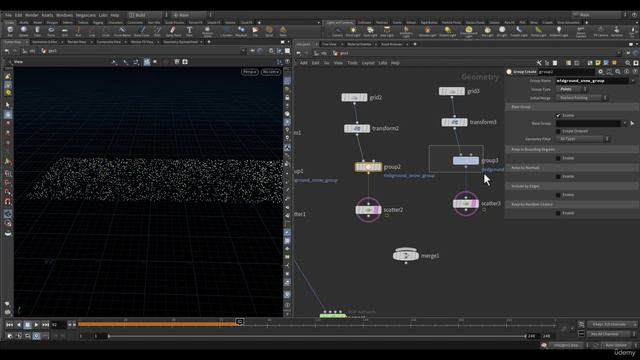Viewport: 640px width, 360px height.
Task: Toggle the Create Ordered checkbox
Action: click(558, 131)
